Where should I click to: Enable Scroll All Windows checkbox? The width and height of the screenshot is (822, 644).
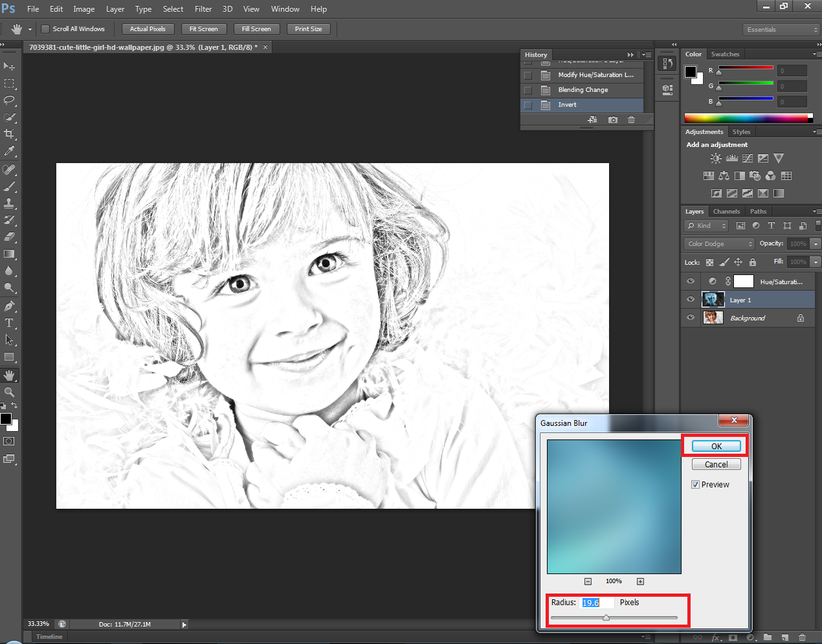click(x=45, y=29)
